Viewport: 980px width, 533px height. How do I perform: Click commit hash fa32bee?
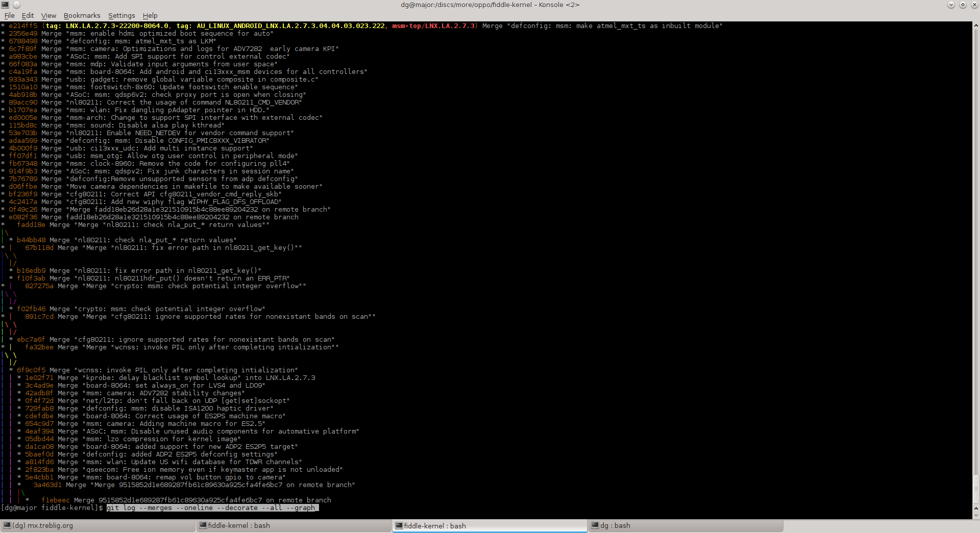pyautogui.click(x=39, y=347)
